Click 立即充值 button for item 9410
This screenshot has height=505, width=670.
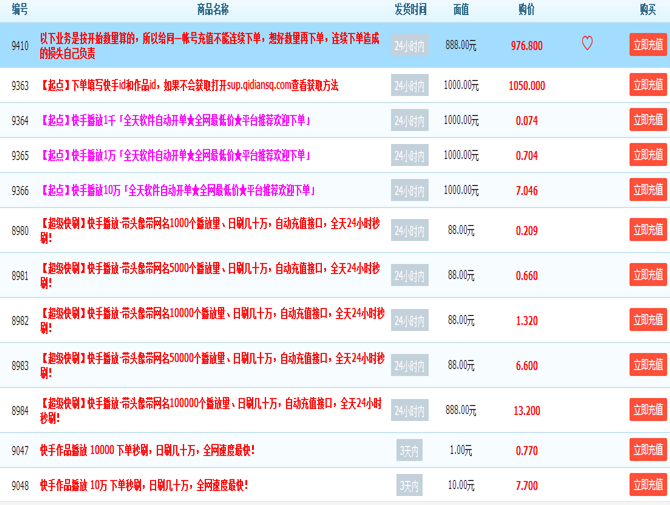click(x=647, y=45)
